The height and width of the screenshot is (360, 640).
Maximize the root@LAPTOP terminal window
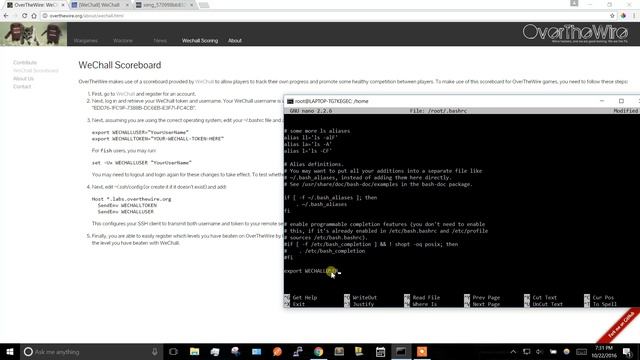point(621,101)
